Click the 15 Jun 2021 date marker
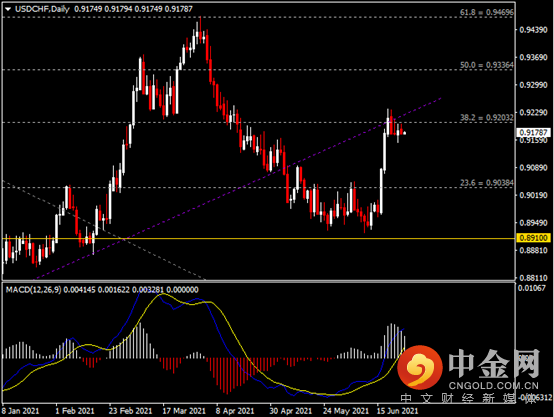554x417 pixels. coord(397,411)
